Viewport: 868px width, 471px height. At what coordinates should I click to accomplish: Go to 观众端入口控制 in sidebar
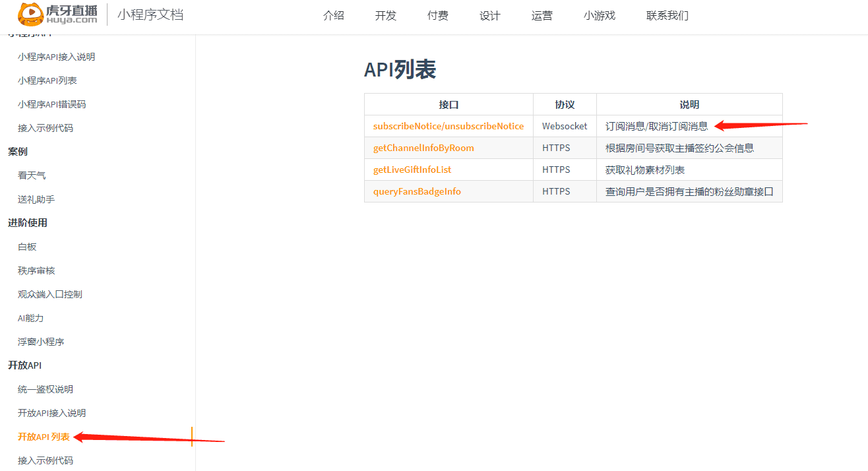pyautogui.click(x=50, y=294)
